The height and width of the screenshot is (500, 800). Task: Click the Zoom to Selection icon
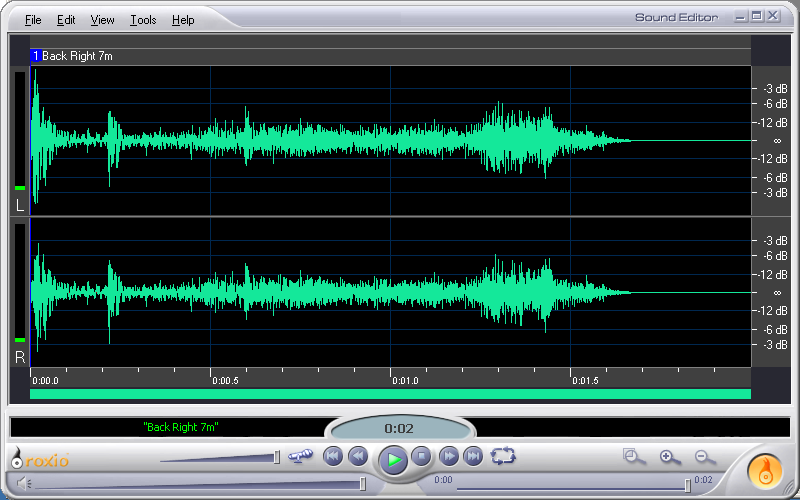tap(633, 457)
